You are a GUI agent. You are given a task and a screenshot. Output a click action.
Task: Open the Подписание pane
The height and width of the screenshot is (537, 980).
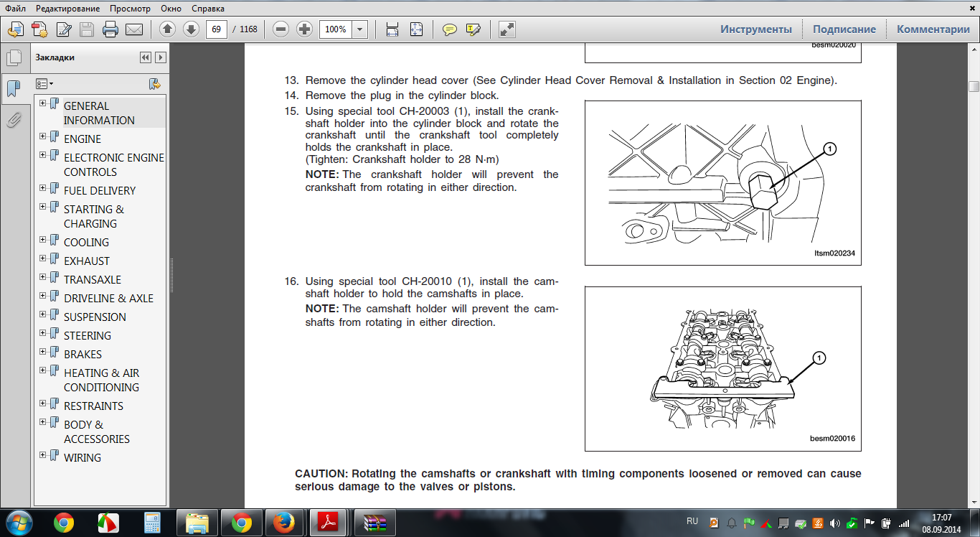pos(844,29)
